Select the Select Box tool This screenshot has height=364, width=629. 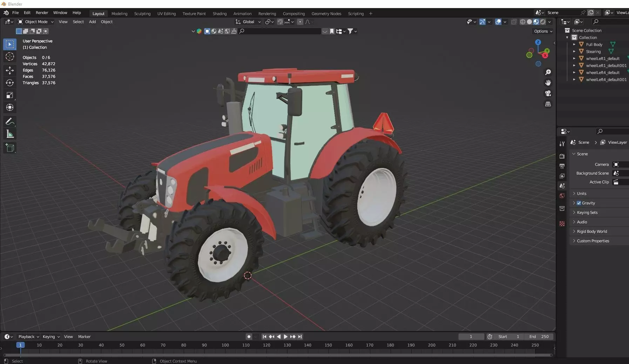pos(10,44)
